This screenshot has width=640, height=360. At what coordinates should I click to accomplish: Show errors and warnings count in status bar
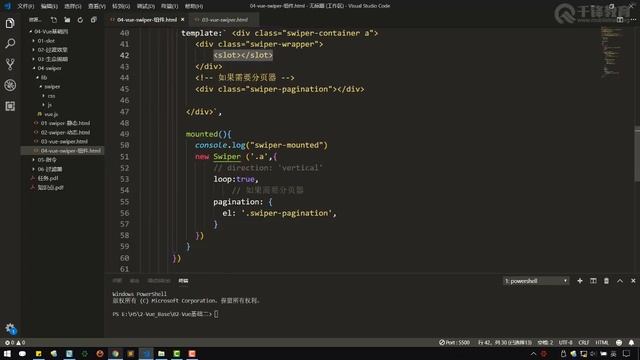click(15, 342)
